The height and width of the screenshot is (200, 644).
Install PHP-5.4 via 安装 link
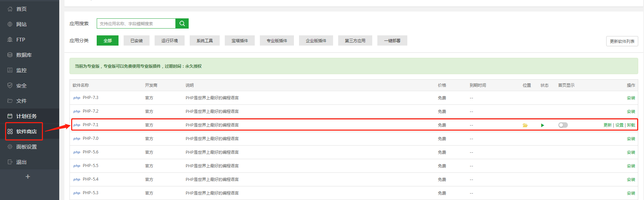click(x=631, y=180)
